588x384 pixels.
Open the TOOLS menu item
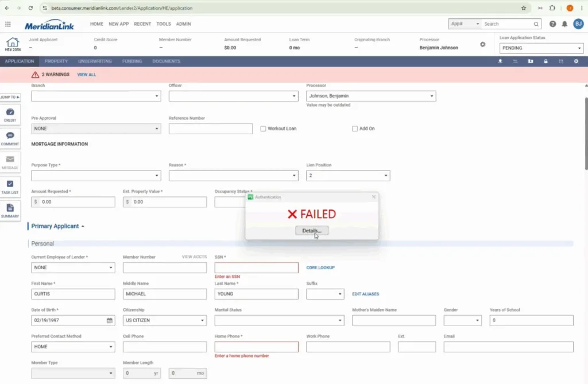click(163, 24)
